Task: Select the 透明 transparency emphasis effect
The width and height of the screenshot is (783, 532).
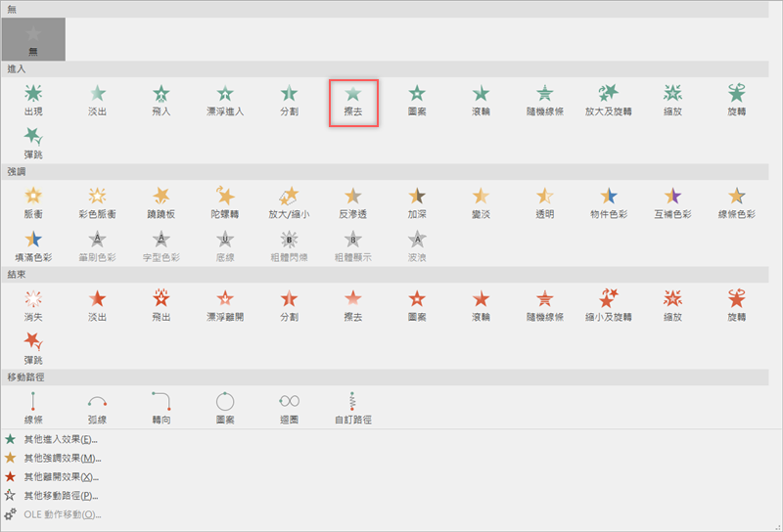Action: tap(545, 202)
